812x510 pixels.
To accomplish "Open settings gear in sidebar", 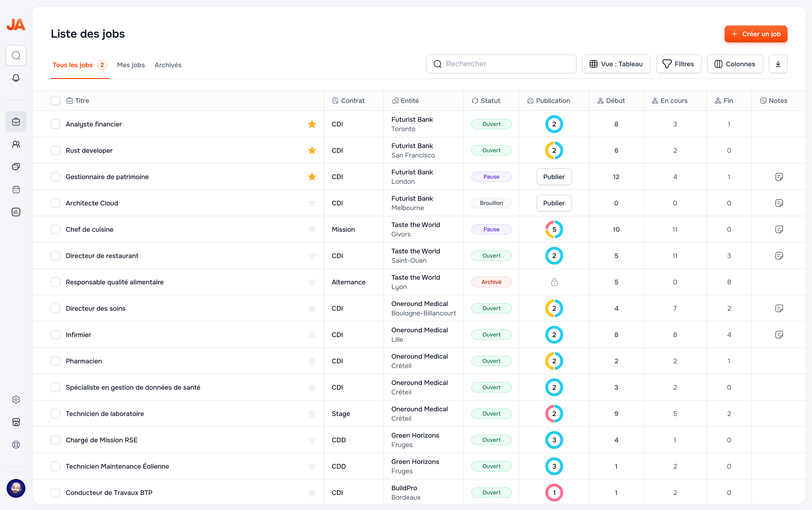I will click(16, 399).
